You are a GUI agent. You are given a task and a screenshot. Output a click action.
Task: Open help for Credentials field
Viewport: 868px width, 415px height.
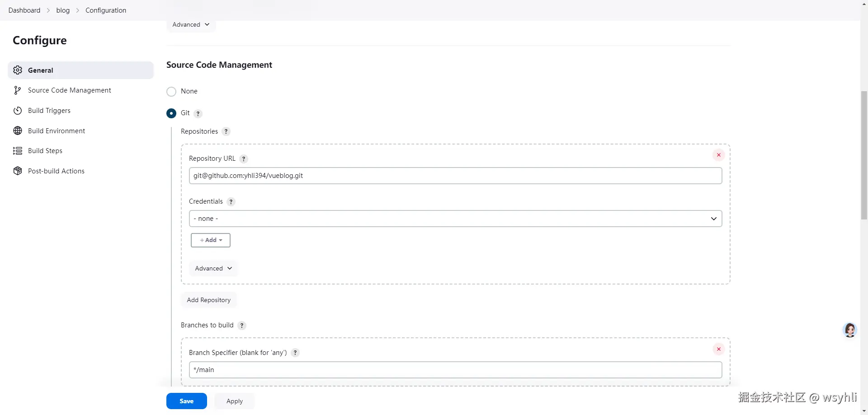pyautogui.click(x=231, y=202)
